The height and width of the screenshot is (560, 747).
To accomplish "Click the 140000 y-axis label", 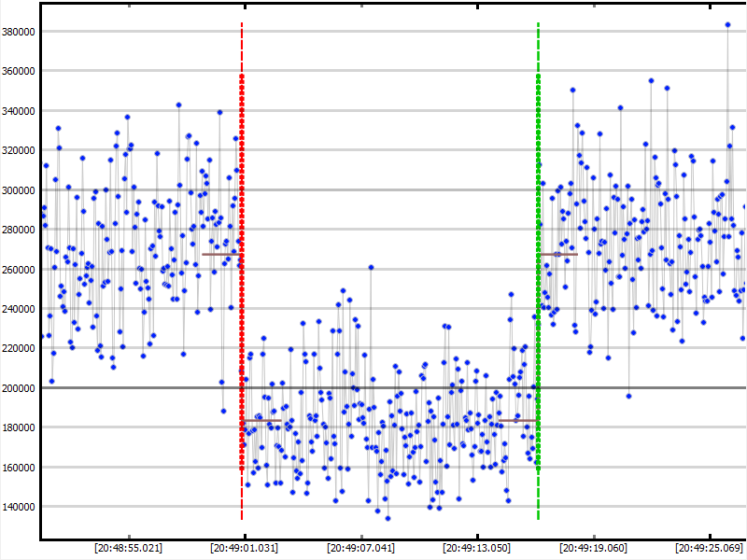I will 19,507.
